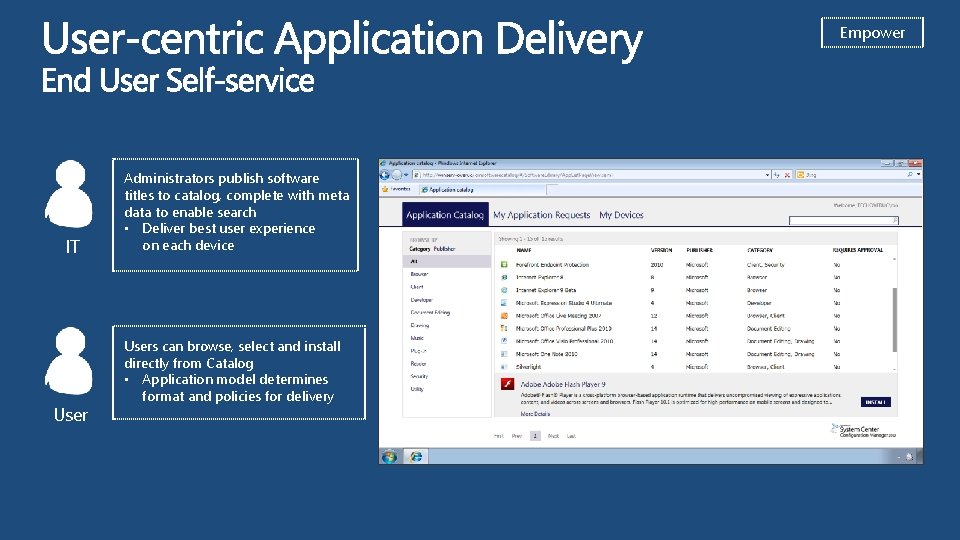Click the red Stop icon beside the address bar
Viewport: 960px width, 540px height.
[787, 175]
